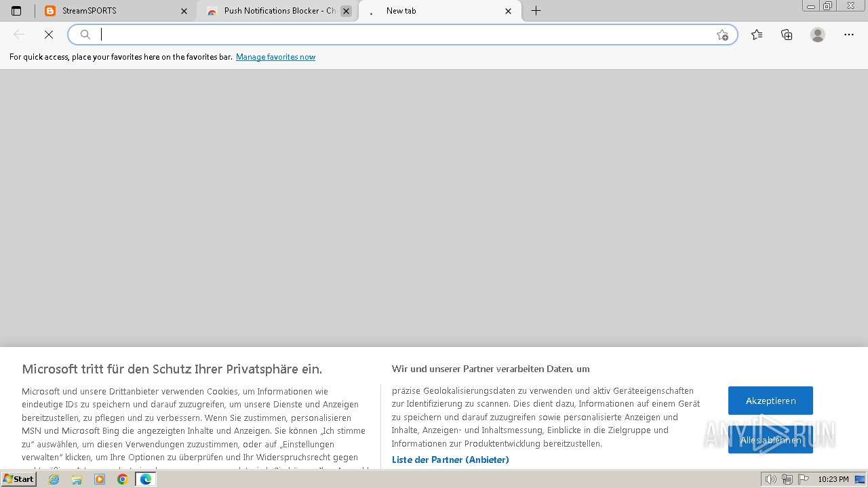
Task: Close the New tab tab
Action: tap(508, 11)
